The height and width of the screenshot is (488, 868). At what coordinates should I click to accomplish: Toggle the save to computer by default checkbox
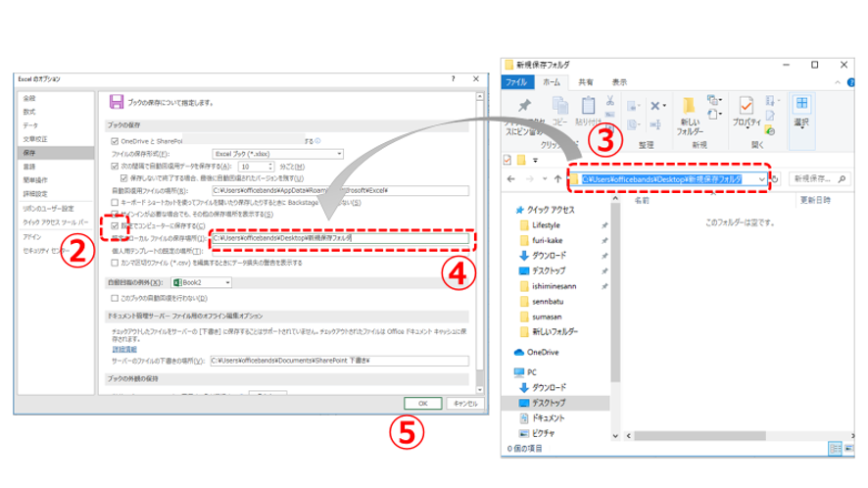tap(115, 226)
